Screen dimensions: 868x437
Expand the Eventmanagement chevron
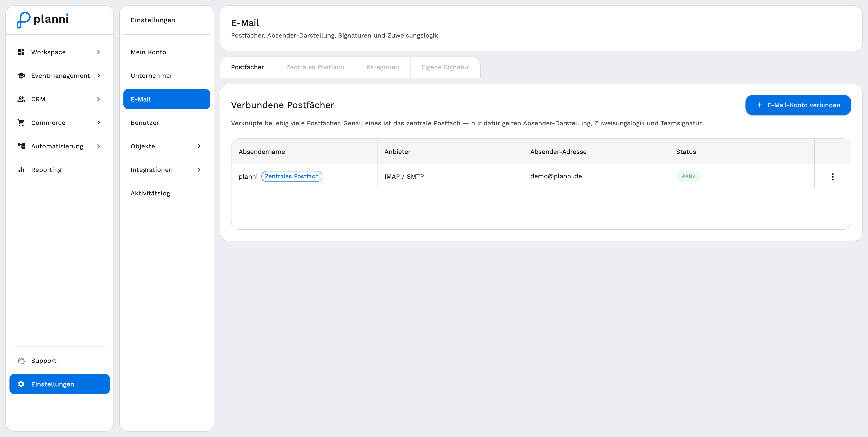coord(98,76)
